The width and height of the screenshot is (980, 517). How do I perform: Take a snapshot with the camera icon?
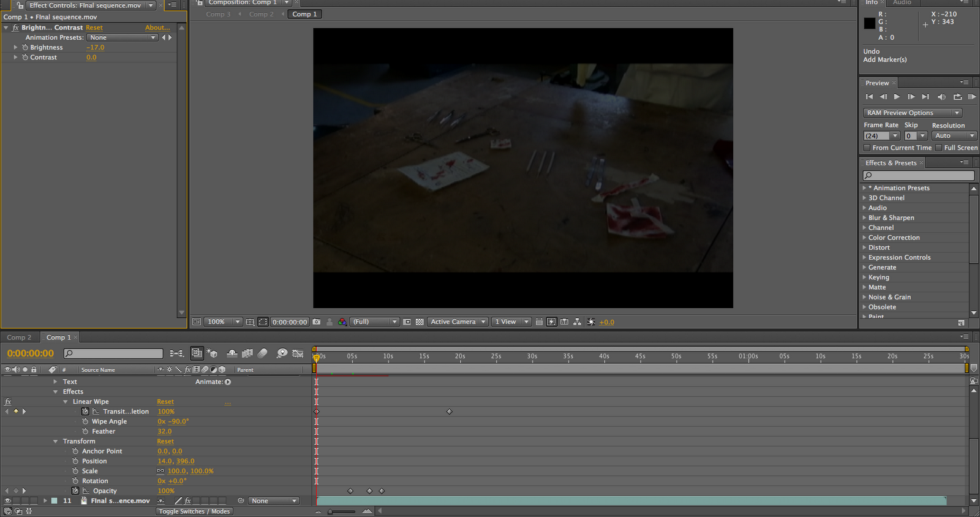click(316, 322)
